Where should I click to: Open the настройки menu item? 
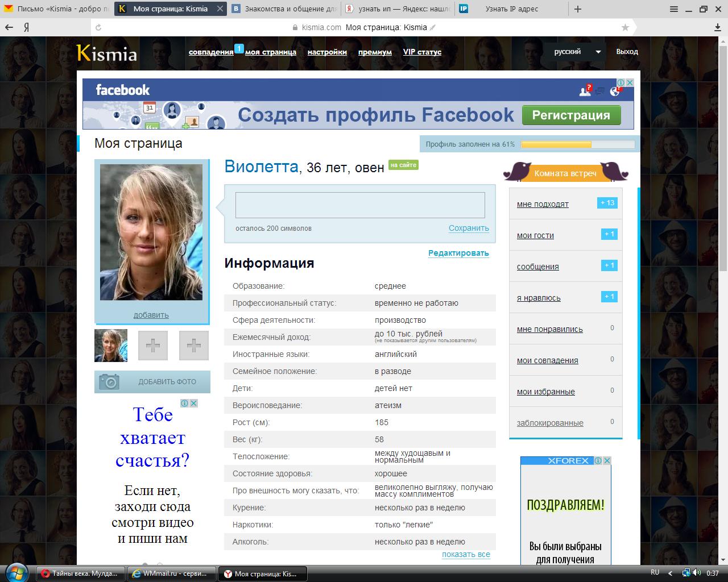(327, 52)
